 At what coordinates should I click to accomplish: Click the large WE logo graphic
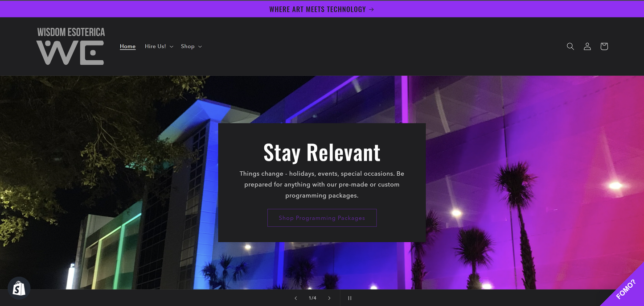click(x=70, y=53)
